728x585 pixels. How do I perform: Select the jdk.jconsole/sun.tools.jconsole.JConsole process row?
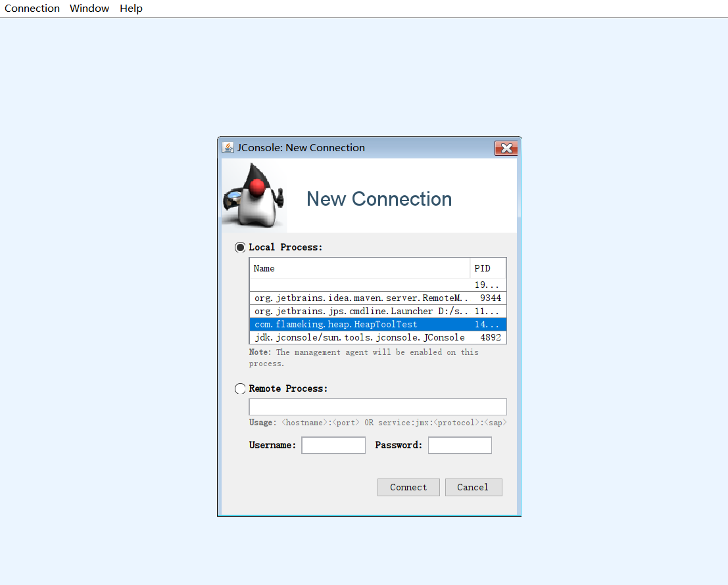(378, 337)
